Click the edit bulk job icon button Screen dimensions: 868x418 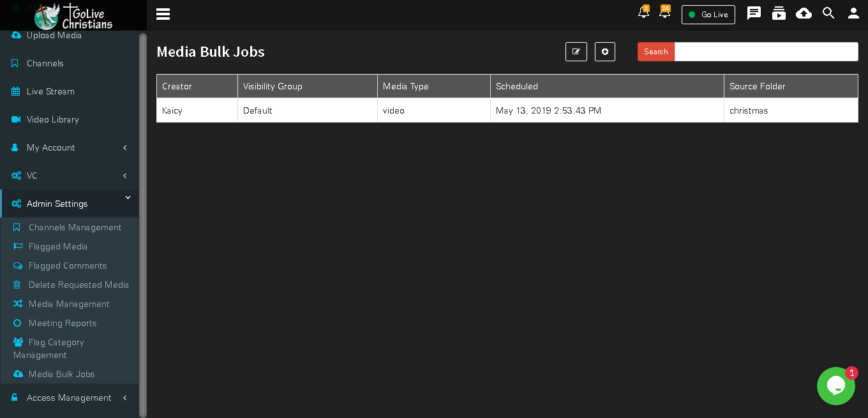576,52
